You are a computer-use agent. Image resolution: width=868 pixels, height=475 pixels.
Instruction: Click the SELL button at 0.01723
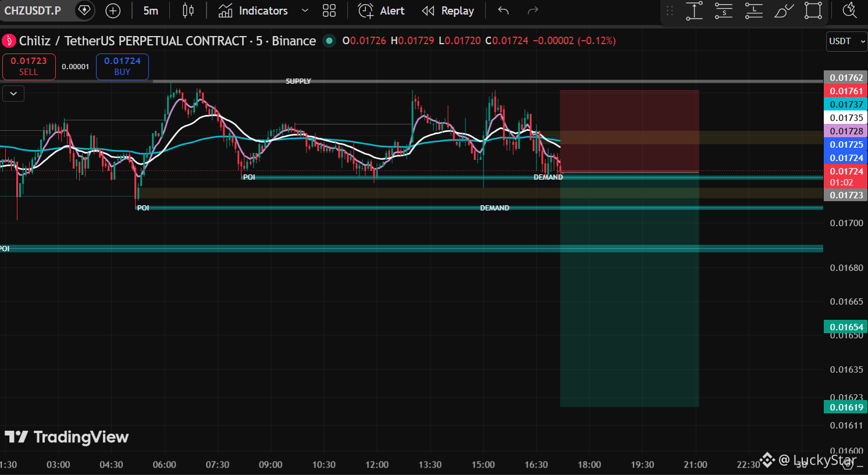point(29,66)
